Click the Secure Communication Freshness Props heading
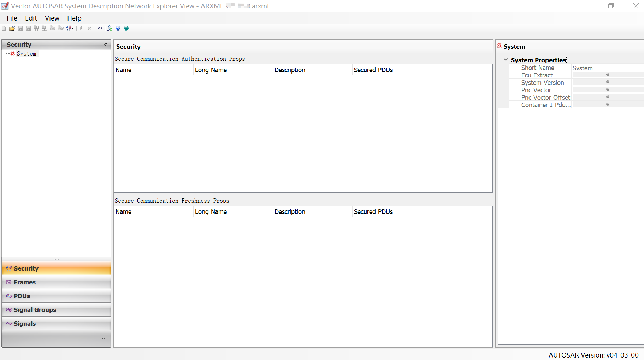This screenshot has width=644, height=360. [x=172, y=201]
